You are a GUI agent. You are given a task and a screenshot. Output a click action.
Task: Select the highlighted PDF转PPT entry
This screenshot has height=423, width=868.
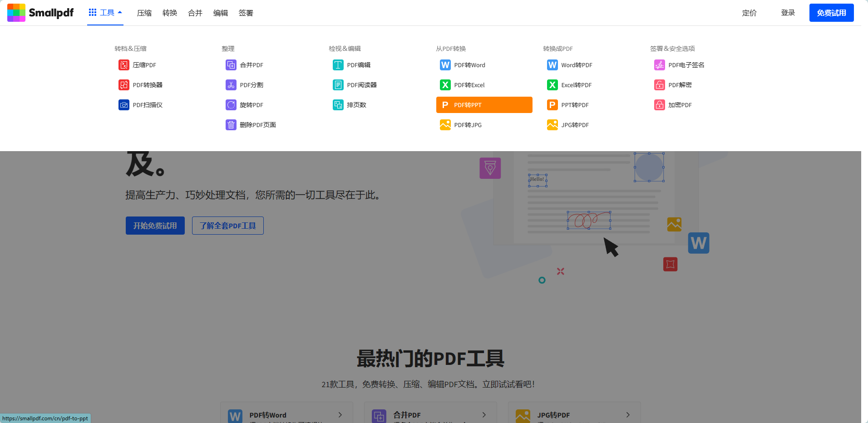pos(484,105)
